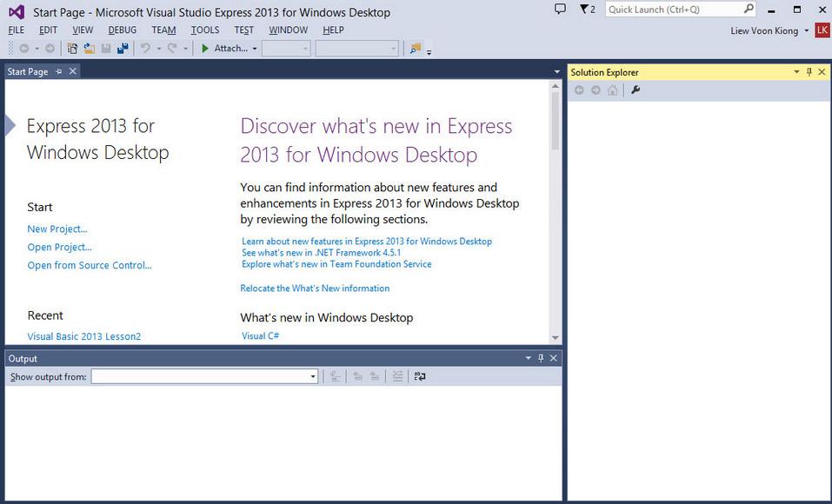
Task: Open the HELP menu
Action: [333, 30]
